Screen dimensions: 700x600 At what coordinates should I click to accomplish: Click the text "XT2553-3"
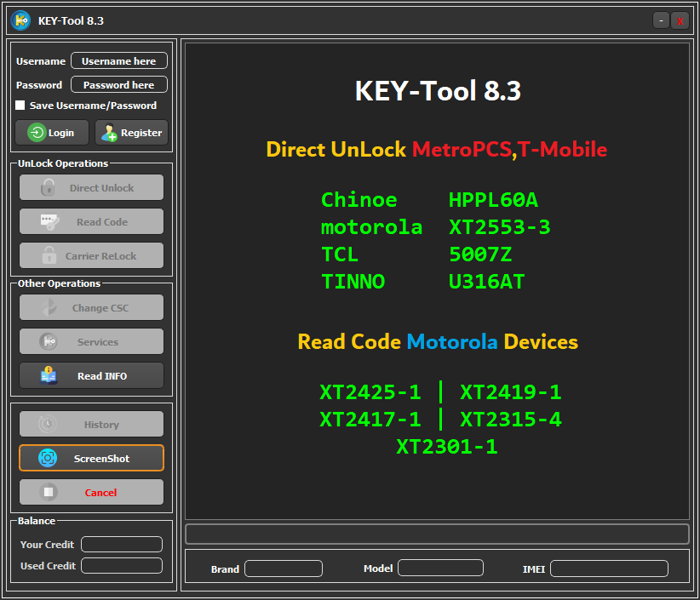[x=500, y=227]
